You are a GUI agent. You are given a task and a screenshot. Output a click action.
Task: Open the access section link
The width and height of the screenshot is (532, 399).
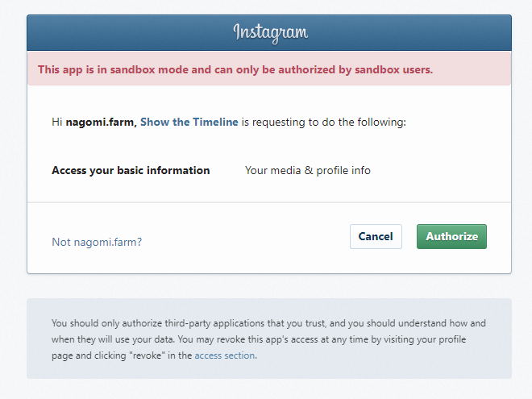225,355
